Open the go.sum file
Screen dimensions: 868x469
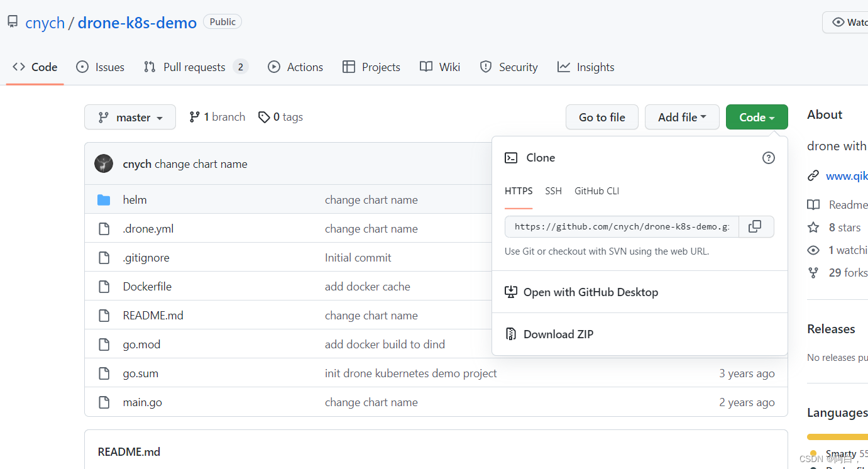tap(141, 373)
